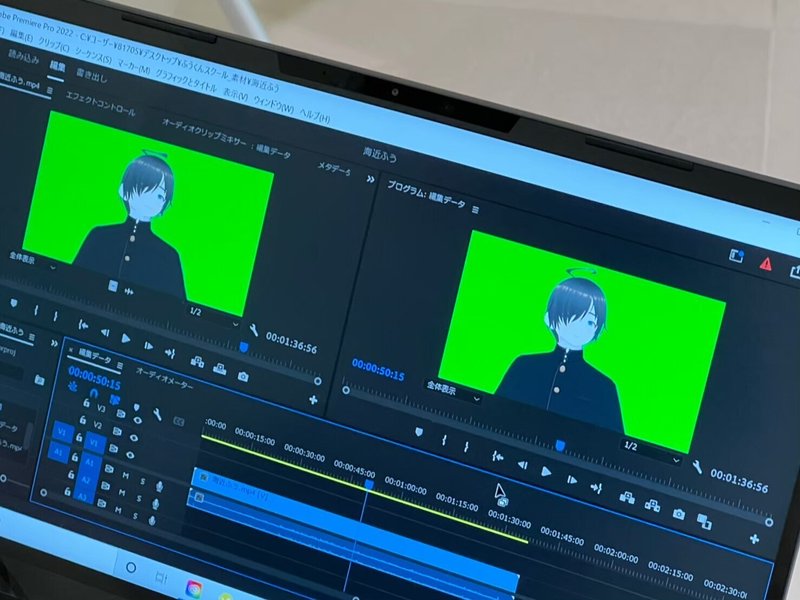The image size is (800, 600).
Task: Click Mark In in Source monitor
Action: point(36,310)
